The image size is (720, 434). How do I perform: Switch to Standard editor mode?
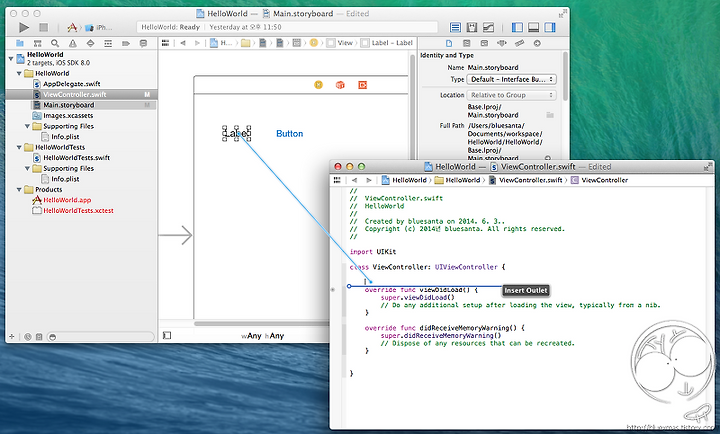click(455, 28)
